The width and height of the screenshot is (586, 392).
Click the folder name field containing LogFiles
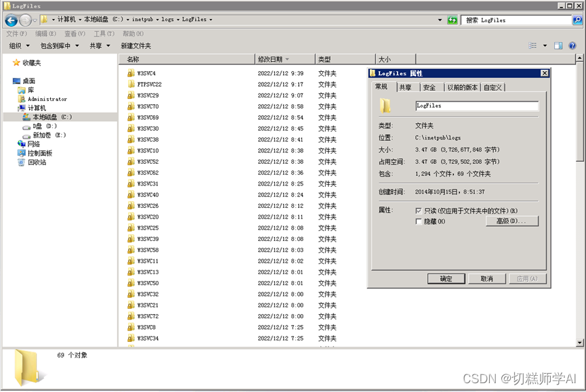coord(477,106)
